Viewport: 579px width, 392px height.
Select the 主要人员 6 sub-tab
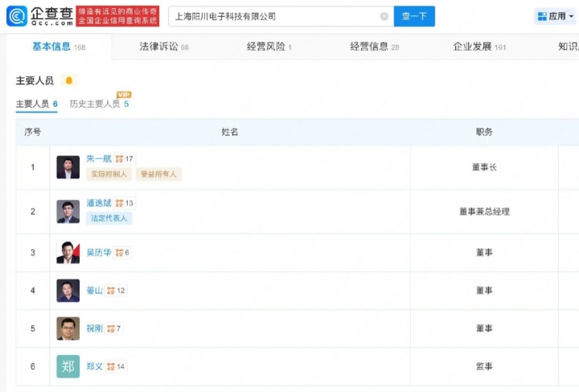click(36, 104)
